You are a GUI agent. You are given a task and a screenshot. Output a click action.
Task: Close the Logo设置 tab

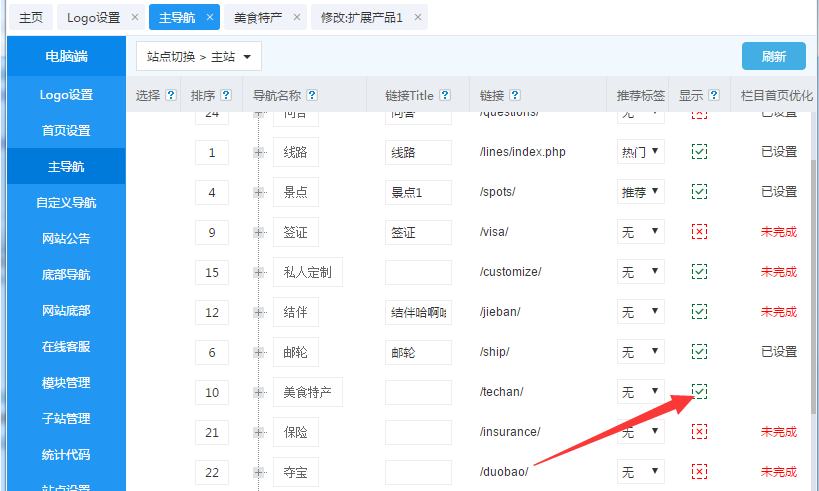coord(135,18)
